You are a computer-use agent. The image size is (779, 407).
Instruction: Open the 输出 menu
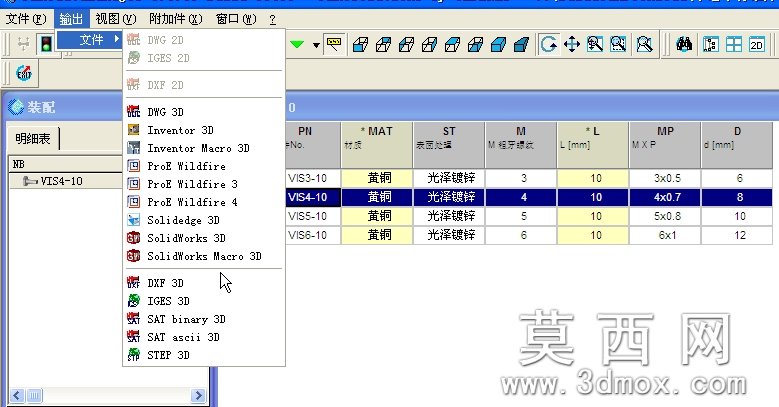click(x=72, y=19)
